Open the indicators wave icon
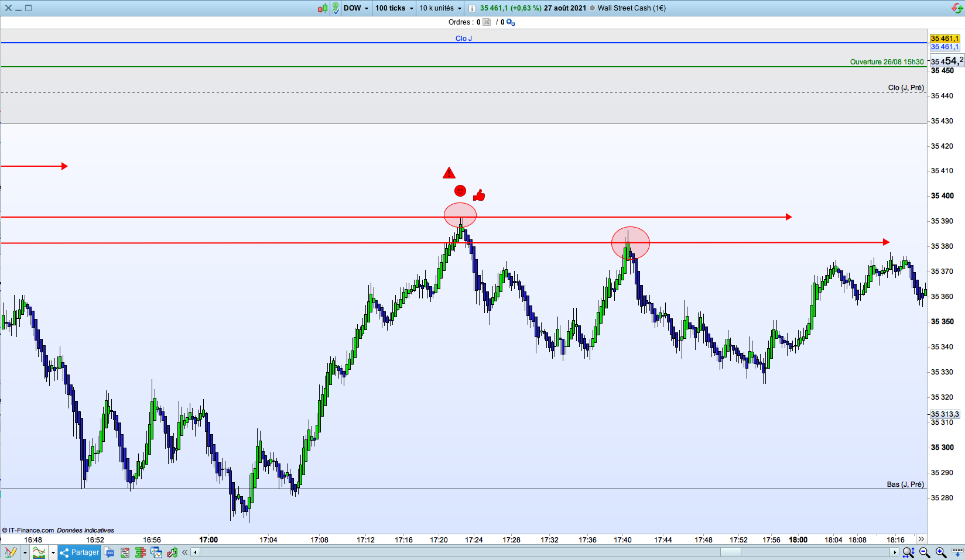Image resolution: width=965 pixels, height=560 pixels. click(39, 552)
